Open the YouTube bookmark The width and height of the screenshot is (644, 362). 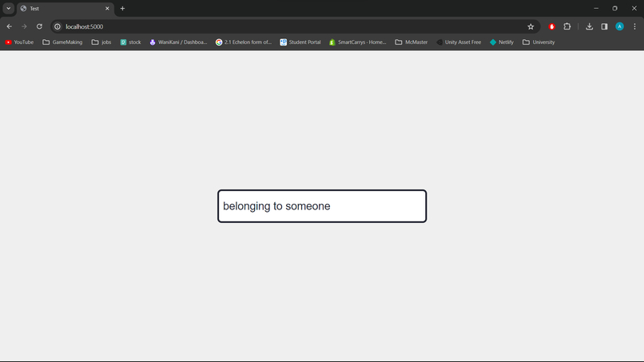coord(19,42)
